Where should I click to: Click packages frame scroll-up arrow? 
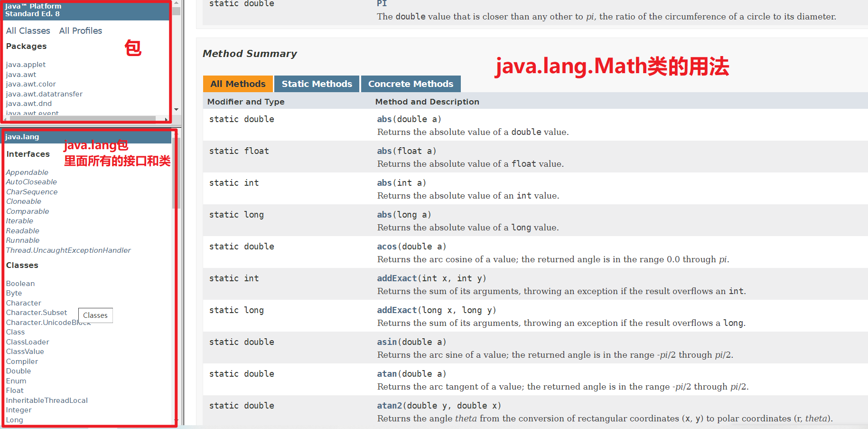pyautogui.click(x=177, y=3)
